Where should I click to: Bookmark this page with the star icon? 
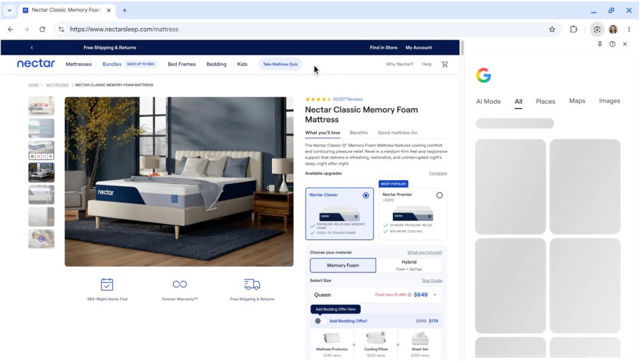[x=552, y=29]
